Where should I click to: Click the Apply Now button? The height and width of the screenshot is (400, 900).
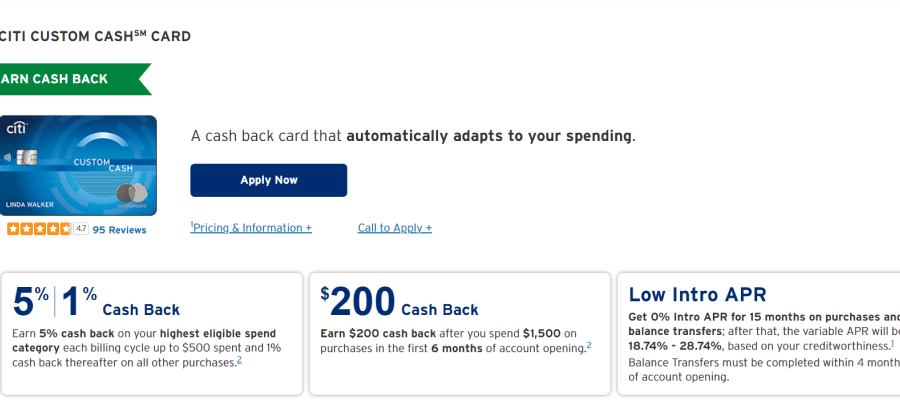(x=269, y=180)
